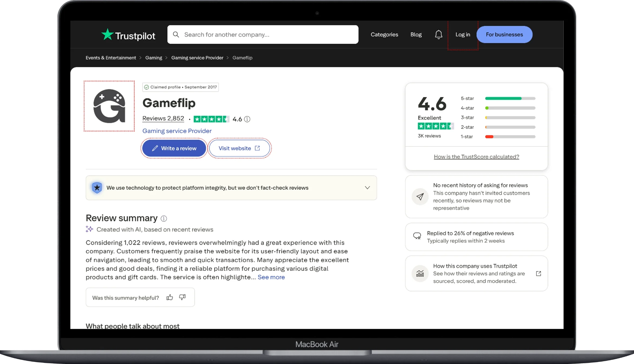The height and width of the screenshot is (364, 634).
Task: Click No recent history of asking for reviews
Action: 480,185
